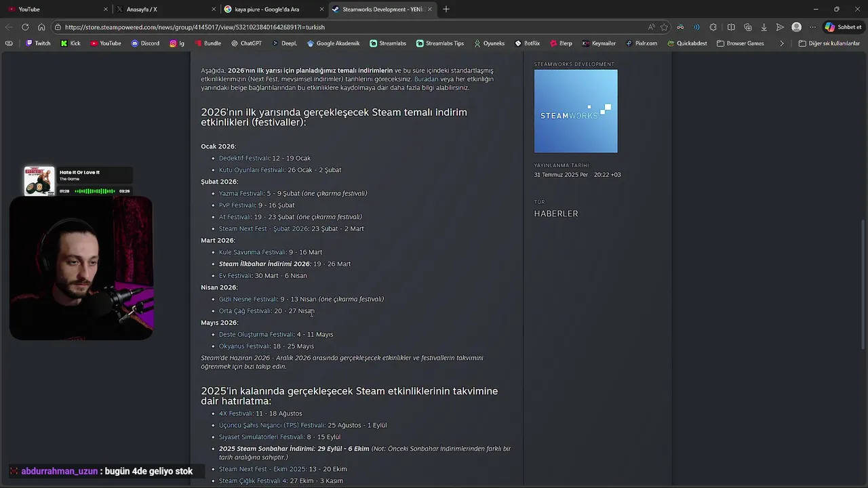Reload the page with the refresh icon

click(x=25, y=27)
